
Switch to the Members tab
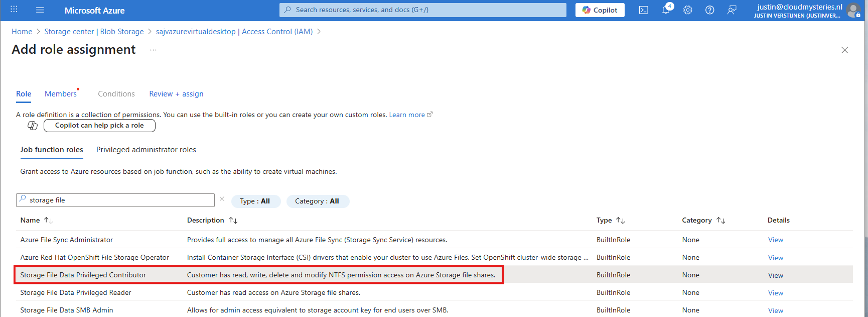[x=61, y=94]
